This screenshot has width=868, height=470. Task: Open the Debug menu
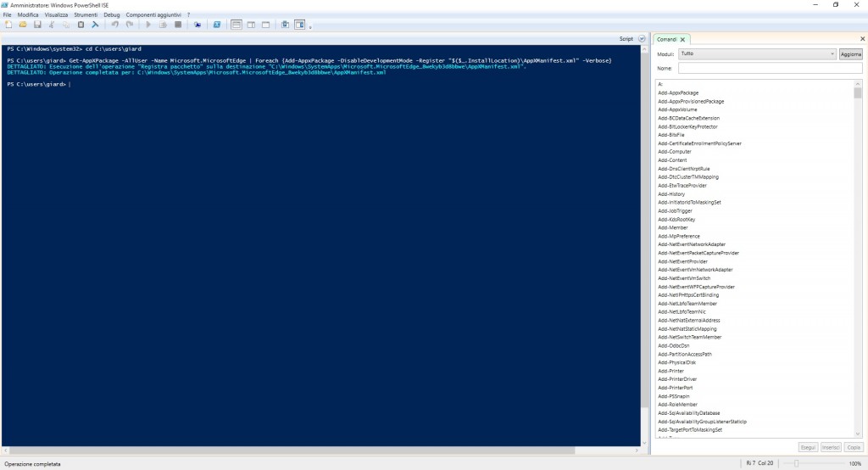click(111, 15)
